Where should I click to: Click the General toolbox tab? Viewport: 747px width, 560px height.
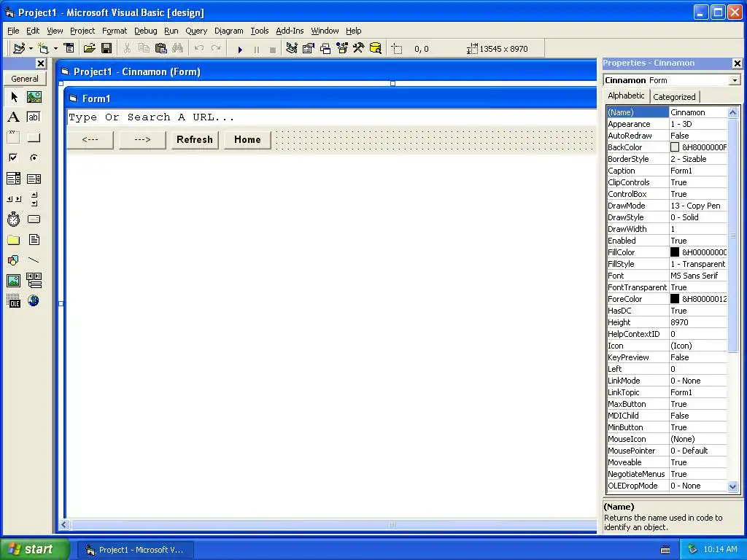pyautogui.click(x=25, y=79)
